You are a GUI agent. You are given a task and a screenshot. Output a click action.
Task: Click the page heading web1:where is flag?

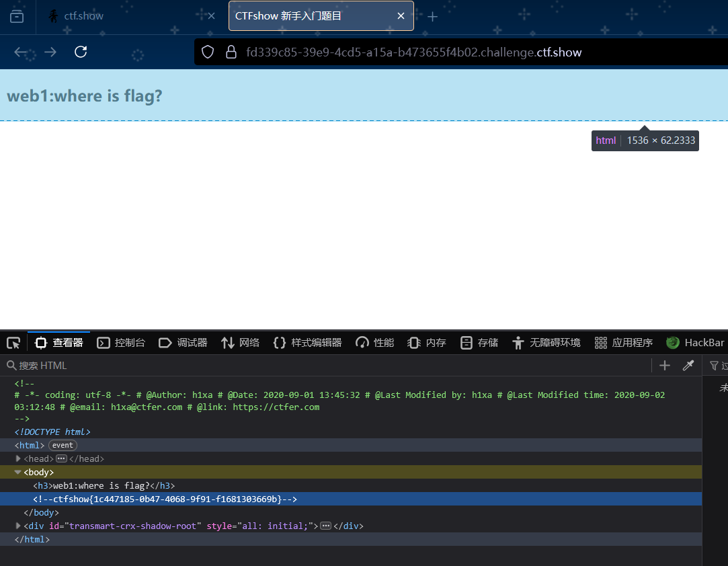[85, 96]
